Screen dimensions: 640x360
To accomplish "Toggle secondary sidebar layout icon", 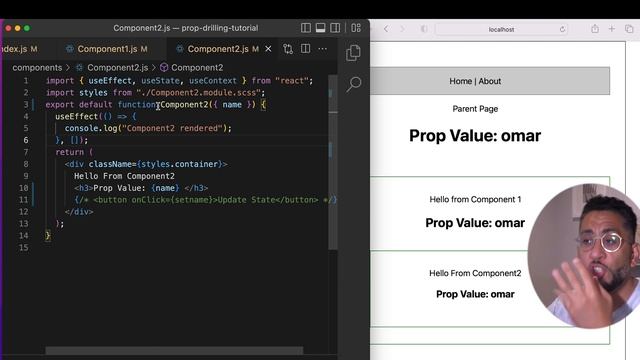I will click(x=335, y=28).
